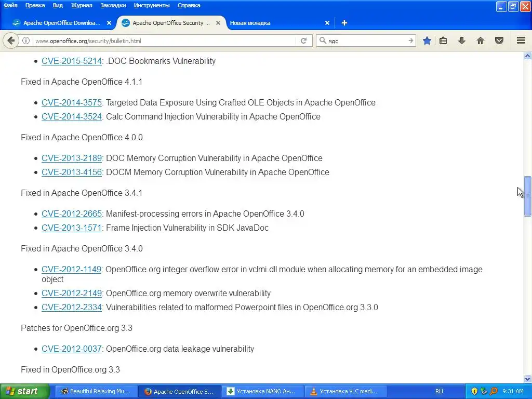Click the 9:31 AM clock
The image size is (532, 399).
513,391
